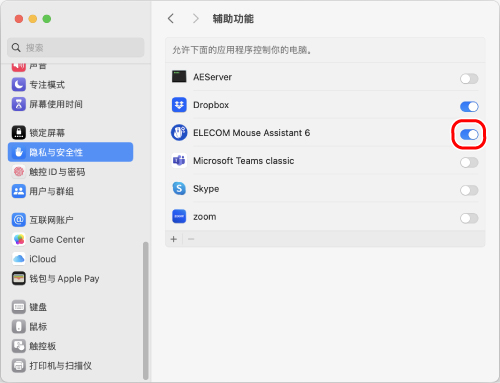500x383 pixels.
Task: Open 专注模式 in the sidebar
Action: [47, 85]
